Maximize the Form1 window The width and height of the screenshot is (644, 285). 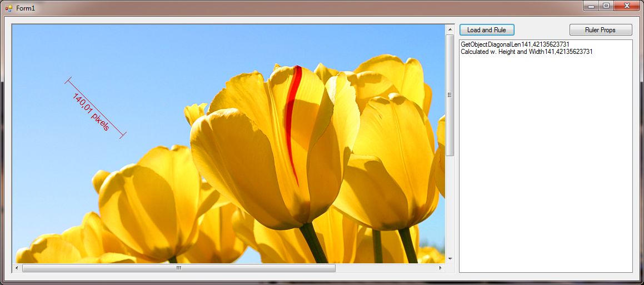606,6
